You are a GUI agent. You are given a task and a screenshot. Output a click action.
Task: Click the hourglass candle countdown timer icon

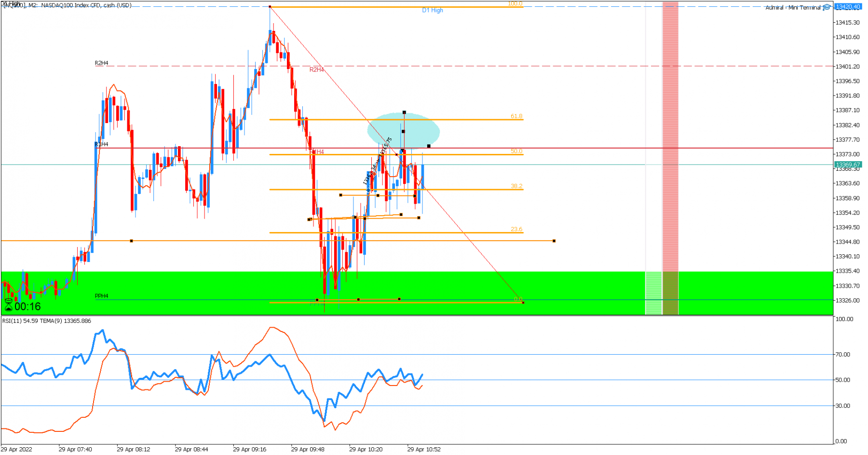pyautogui.click(x=8, y=305)
